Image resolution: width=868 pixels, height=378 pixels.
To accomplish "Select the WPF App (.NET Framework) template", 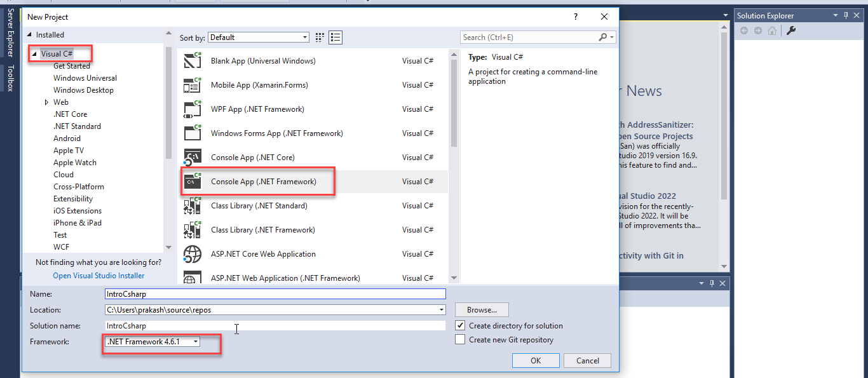I will [x=257, y=109].
